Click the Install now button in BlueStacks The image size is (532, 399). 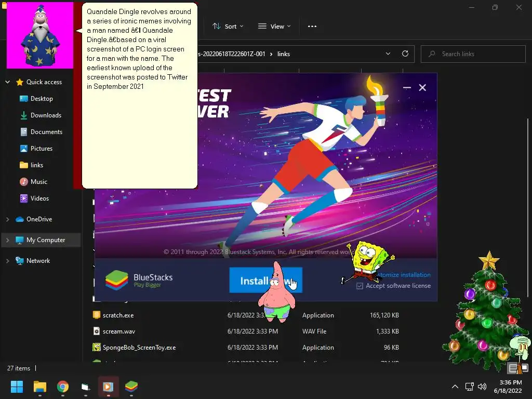click(265, 280)
